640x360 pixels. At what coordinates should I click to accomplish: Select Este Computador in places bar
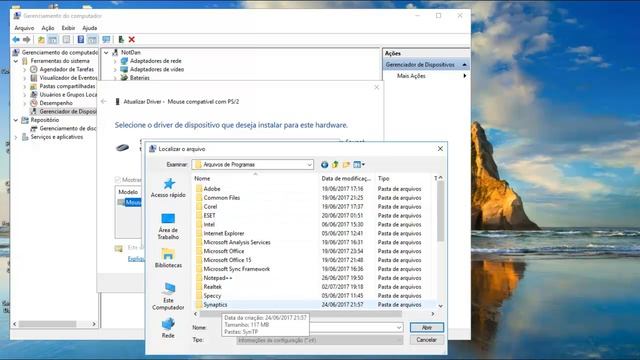pos(168,296)
